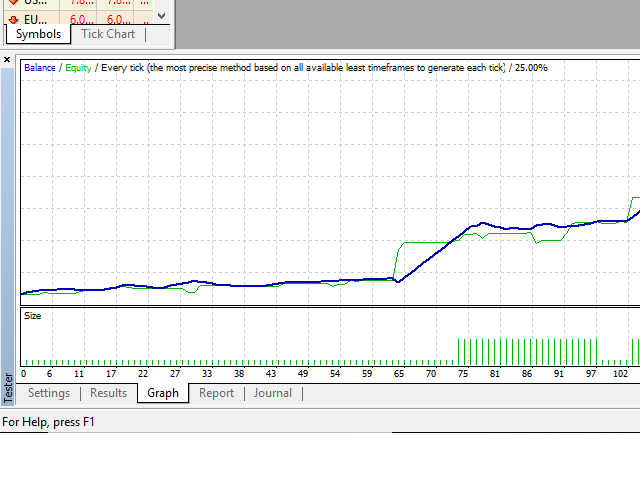The image size is (640, 480).
Task: Click the 25.00% modelling quality text
Action: [x=531, y=68]
